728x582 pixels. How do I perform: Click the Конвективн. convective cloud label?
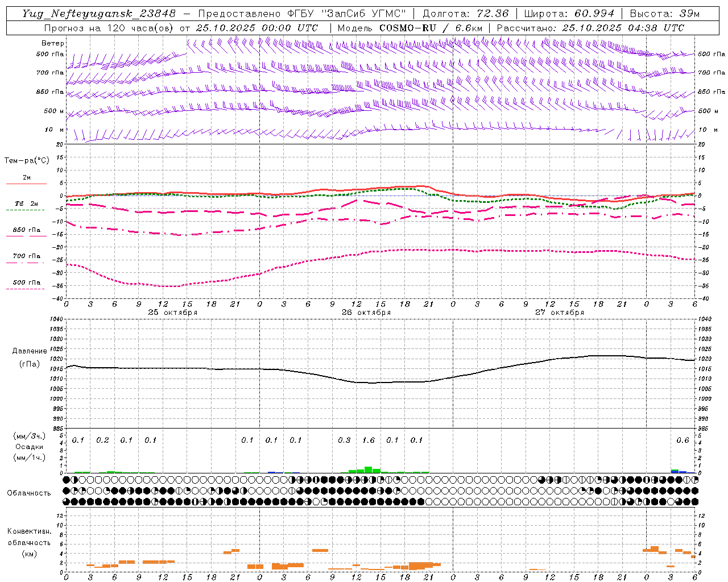(x=29, y=531)
